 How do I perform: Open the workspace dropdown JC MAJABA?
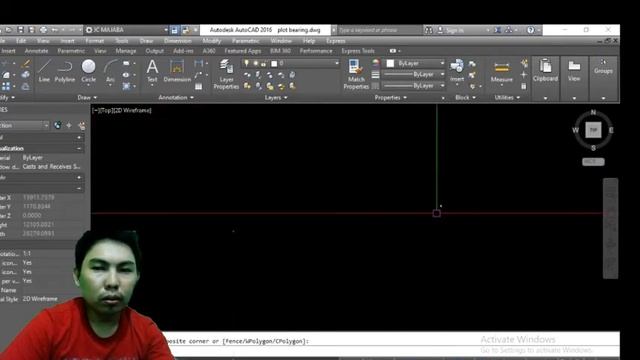click(x=127, y=30)
